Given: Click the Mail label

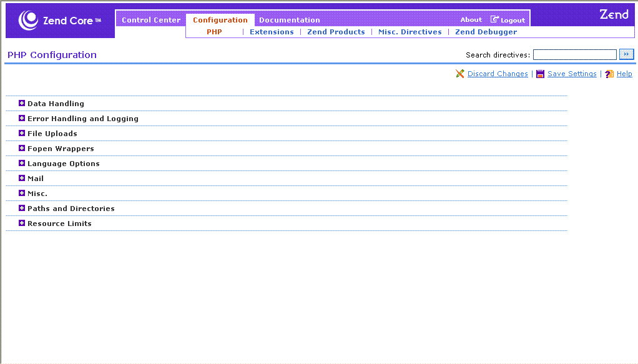Looking at the screenshot, I should [x=36, y=179].
